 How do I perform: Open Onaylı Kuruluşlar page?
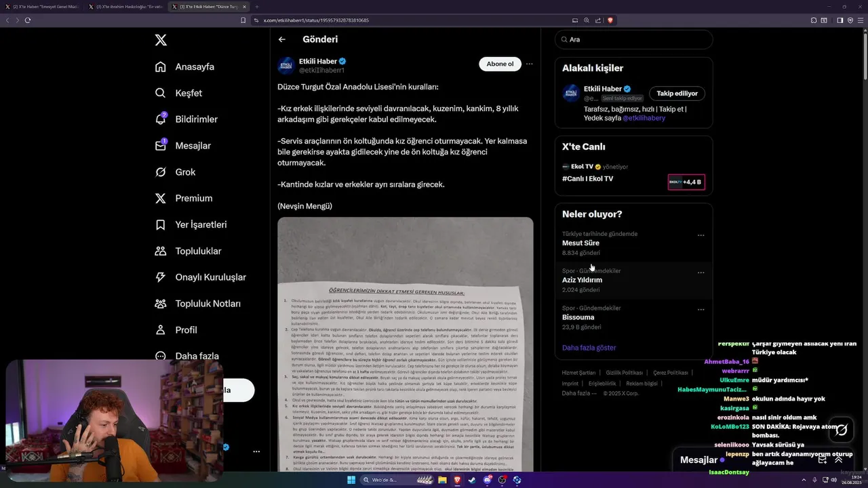point(201,277)
